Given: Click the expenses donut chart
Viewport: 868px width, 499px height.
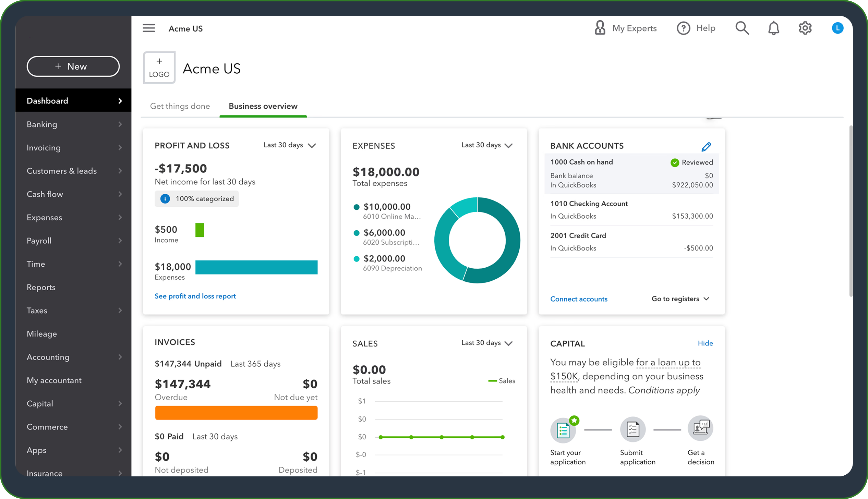Looking at the screenshot, I should click(x=477, y=240).
